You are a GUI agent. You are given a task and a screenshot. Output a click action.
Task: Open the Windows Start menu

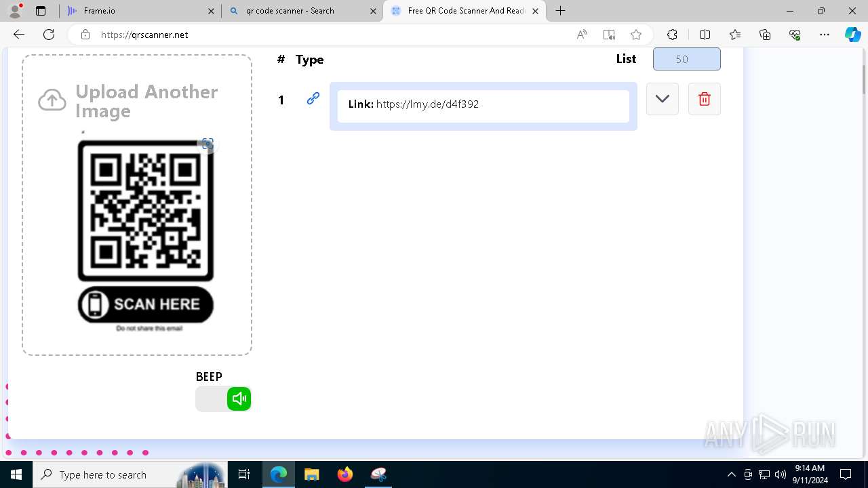point(16,474)
